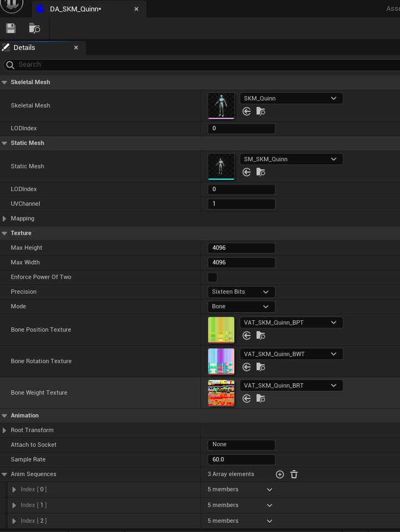Screen dimensions: 400x532
Task: Select the Details panel tab
Action: tap(24, 48)
